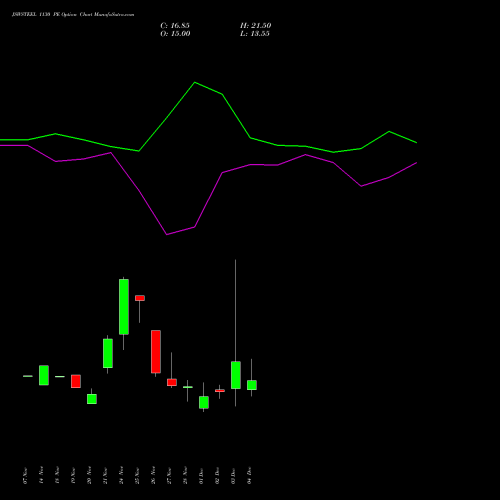Click the 14 Nov date label

click(x=41, y=476)
